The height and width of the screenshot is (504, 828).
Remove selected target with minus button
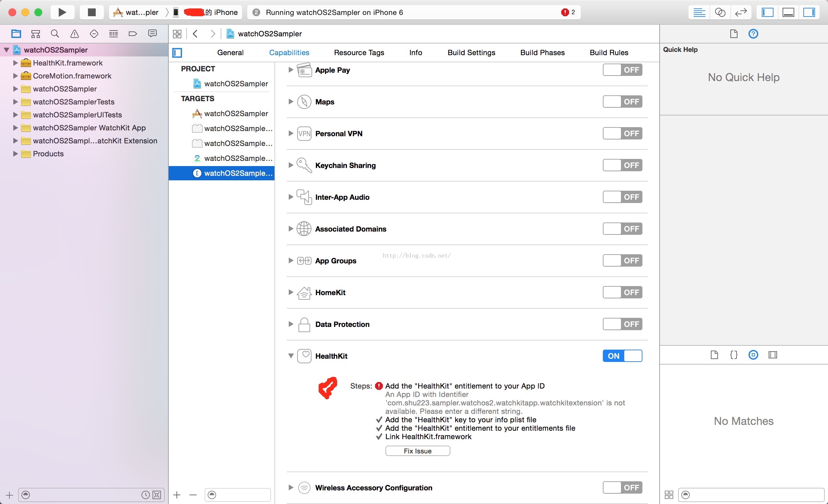click(x=193, y=495)
